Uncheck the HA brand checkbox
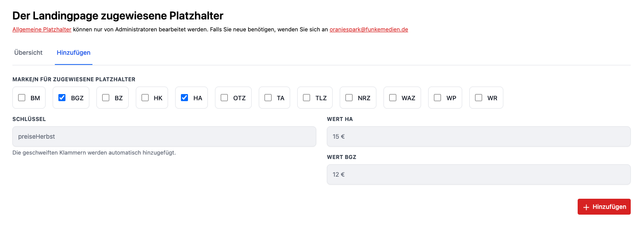The height and width of the screenshot is (227, 644). [x=184, y=98]
